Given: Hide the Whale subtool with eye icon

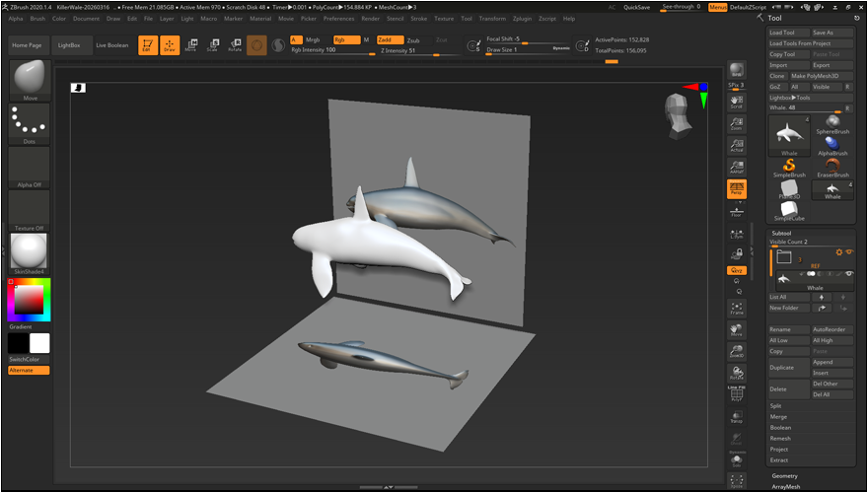Looking at the screenshot, I should point(847,273).
